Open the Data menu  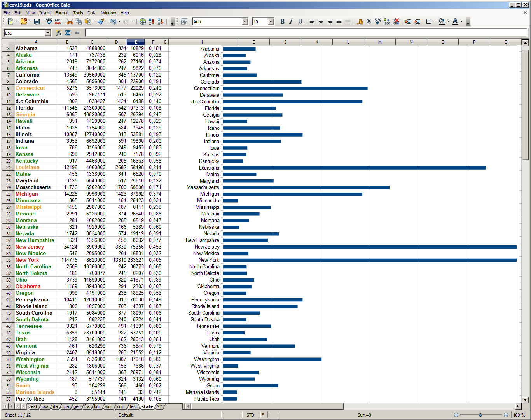92,13
